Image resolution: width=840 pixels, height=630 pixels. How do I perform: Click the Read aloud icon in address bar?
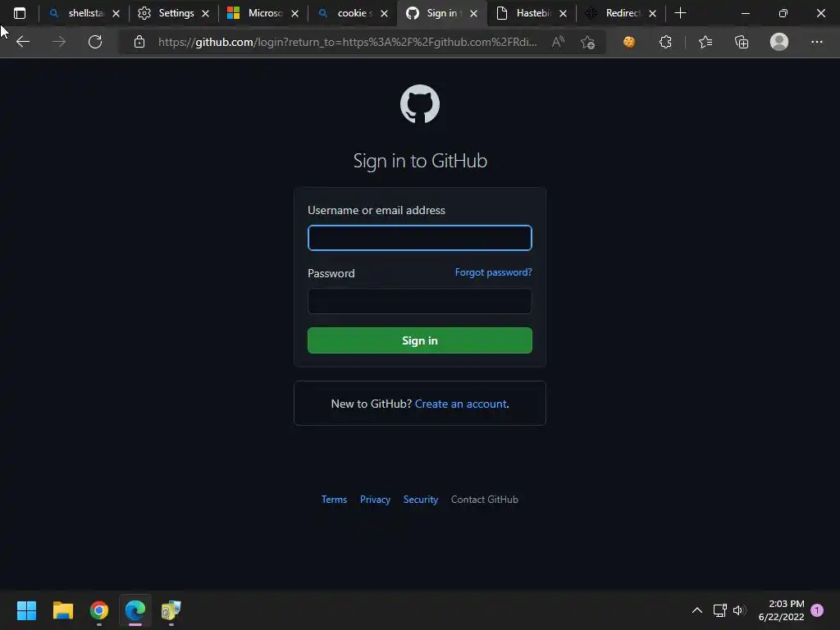(x=558, y=42)
